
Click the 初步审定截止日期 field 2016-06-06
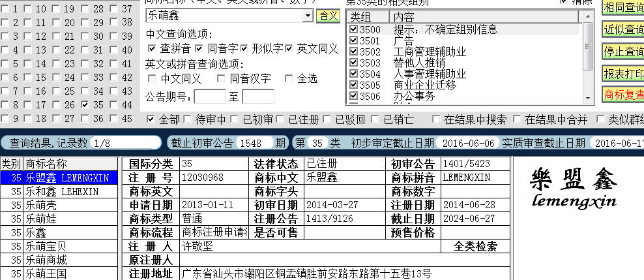pyautogui.click(x=468, y=143)
